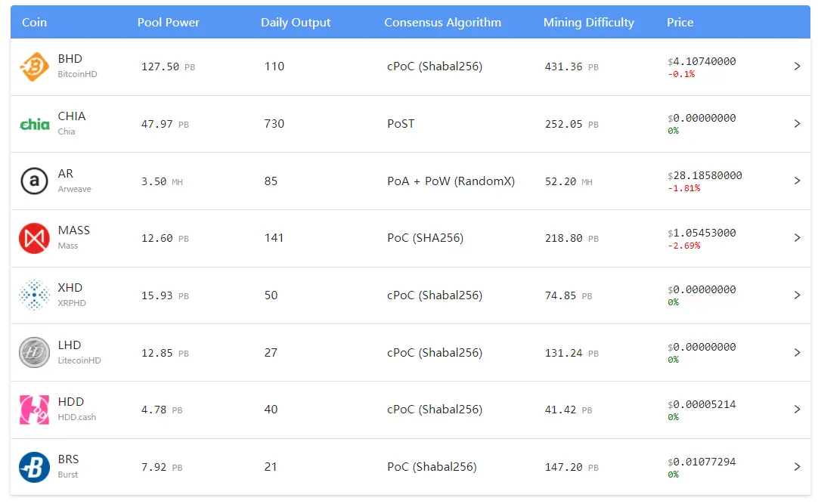Viewport: 818px width, 504px height.
Task: Expand the MASS row chevron arrow
Action: click(797, 238)
